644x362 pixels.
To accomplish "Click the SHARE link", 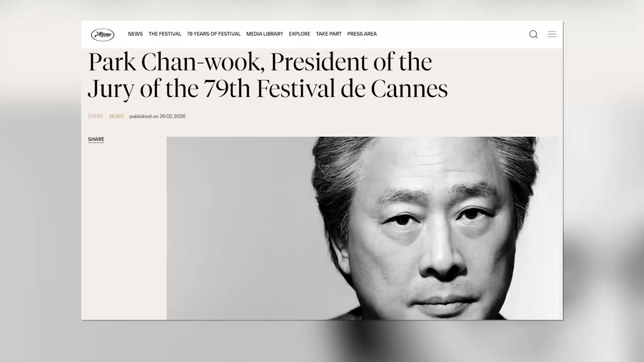I will pos(96,139).
